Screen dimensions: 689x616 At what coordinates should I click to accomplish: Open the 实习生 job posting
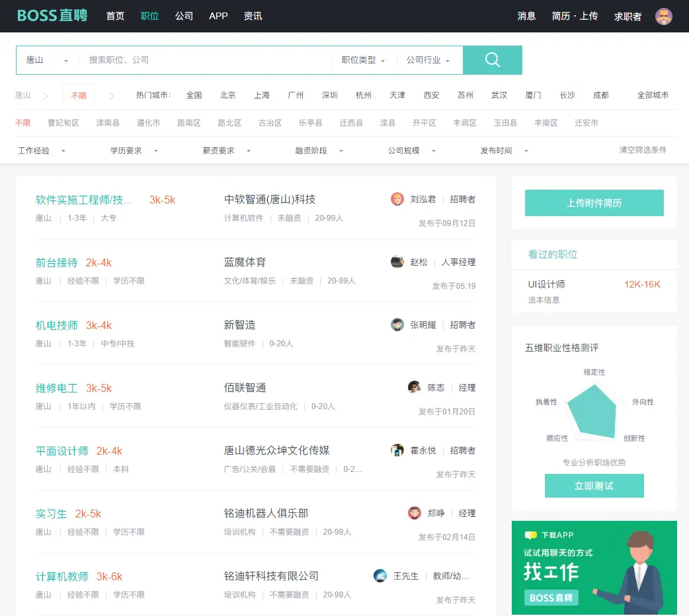[51, 514]
